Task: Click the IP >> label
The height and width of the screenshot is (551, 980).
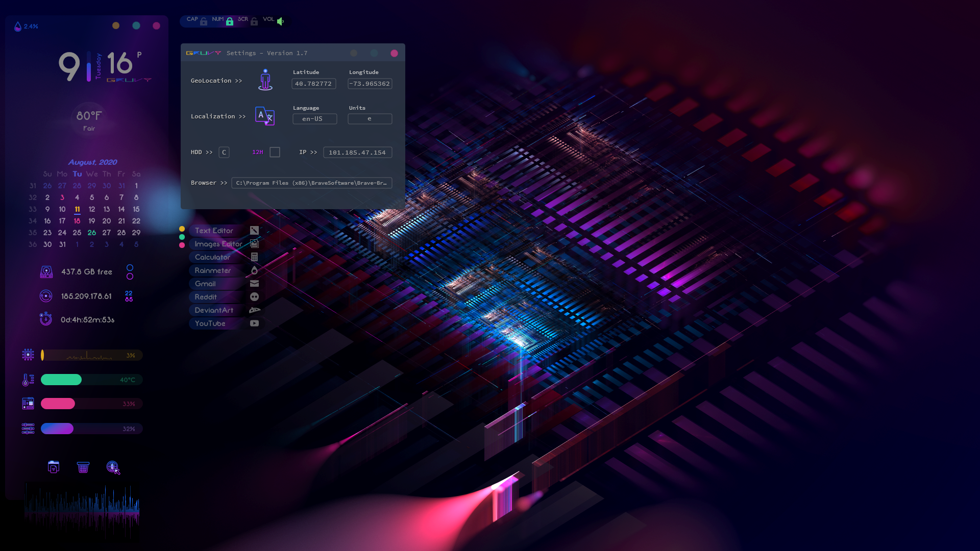Action: click(x=308, y=152)
